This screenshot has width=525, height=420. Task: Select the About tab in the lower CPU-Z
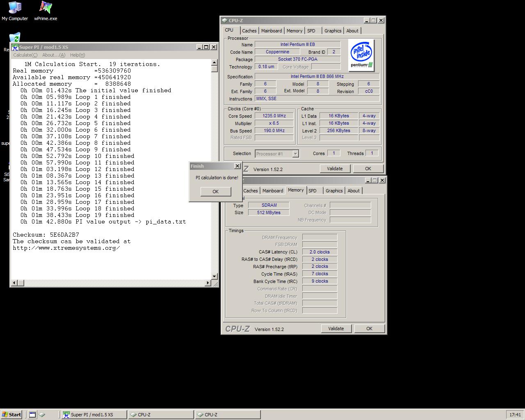pyautogui.click(x=354, y=191)
